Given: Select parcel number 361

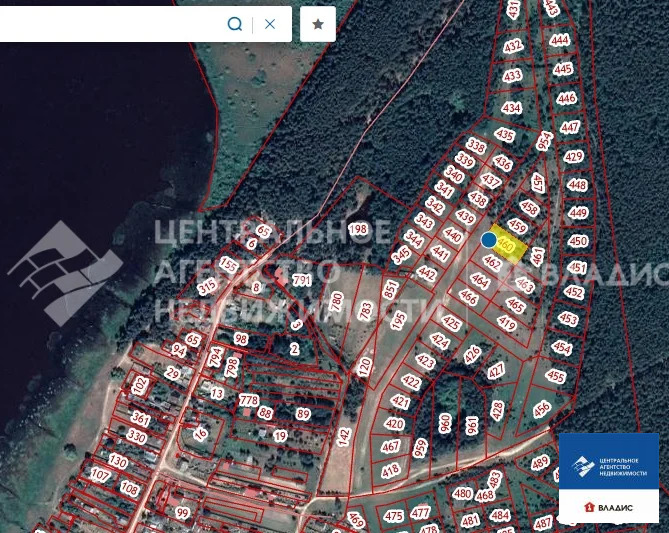Looking at the screenshot, I should point(140,418).
